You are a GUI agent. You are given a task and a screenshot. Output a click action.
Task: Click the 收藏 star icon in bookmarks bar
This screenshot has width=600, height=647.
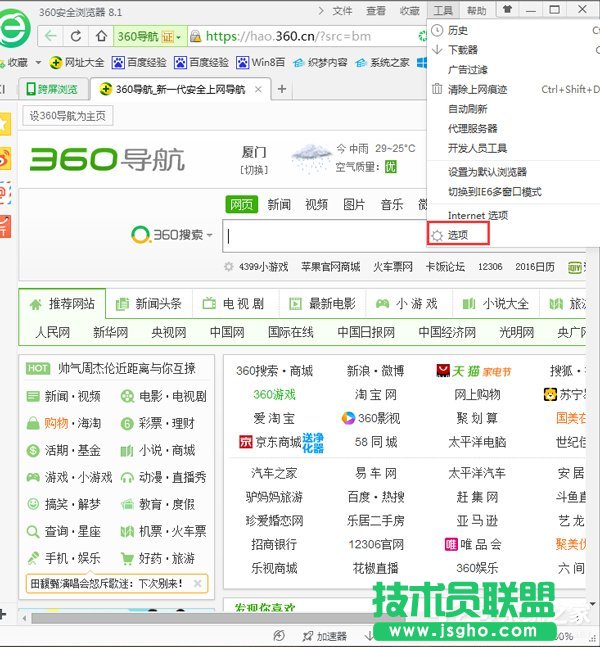click(x=10, y=62)
